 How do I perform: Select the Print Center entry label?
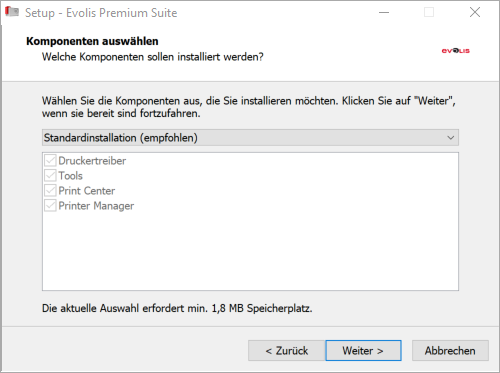coord(87,191)
